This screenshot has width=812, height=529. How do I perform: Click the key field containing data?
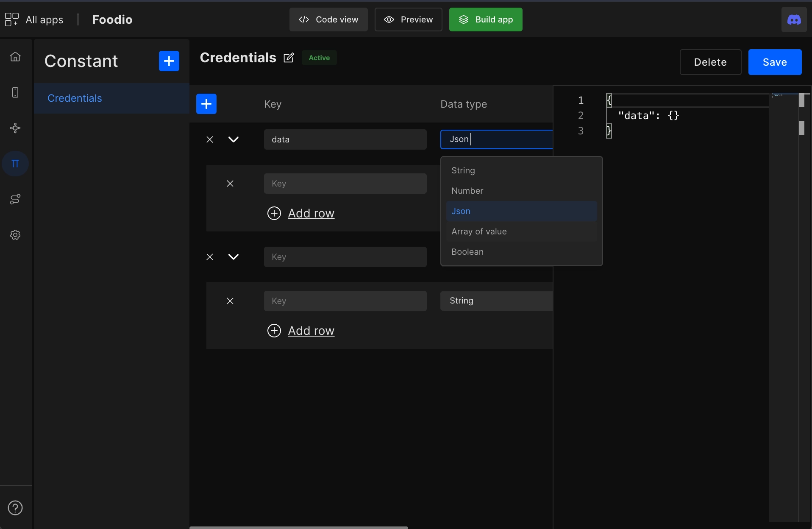345,139
